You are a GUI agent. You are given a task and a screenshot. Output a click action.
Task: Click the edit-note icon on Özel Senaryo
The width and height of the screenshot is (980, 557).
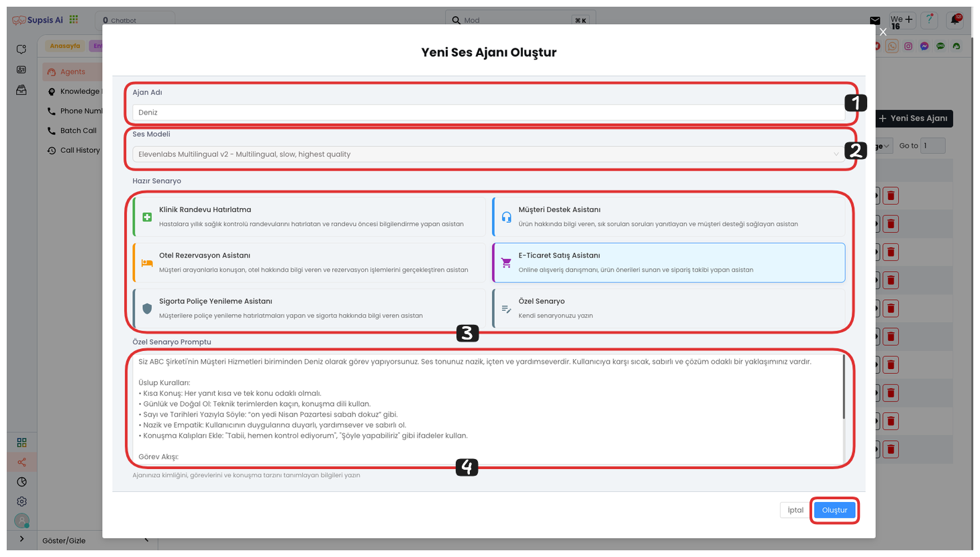pos(506,309)
